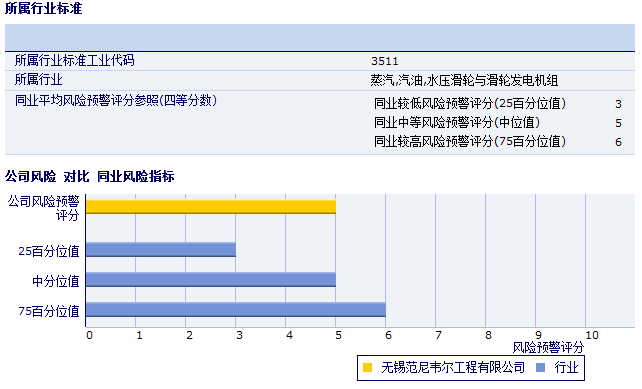Click the 同业中等风险预警评分(中位值) label

[457, 122]
